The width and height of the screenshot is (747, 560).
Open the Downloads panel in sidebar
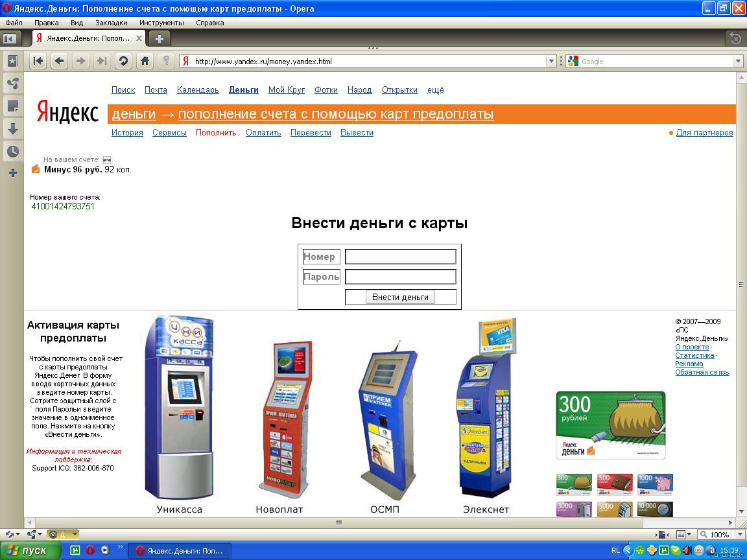tap(13, 128)
